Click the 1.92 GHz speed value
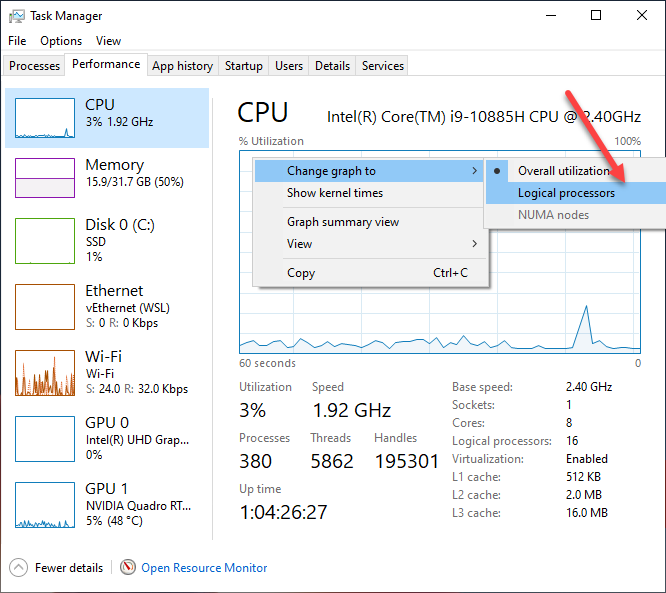This screenshot has height=593, width=666. pos(352,410)
